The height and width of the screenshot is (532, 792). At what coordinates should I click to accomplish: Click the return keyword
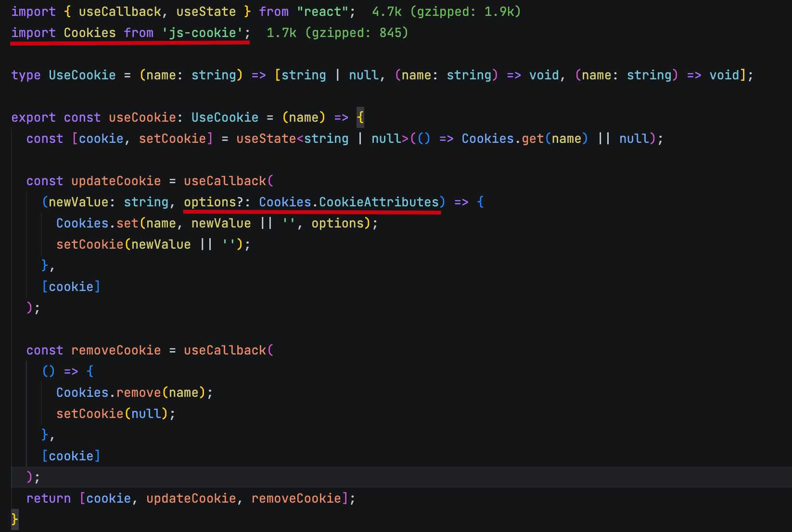coord(49,498)
